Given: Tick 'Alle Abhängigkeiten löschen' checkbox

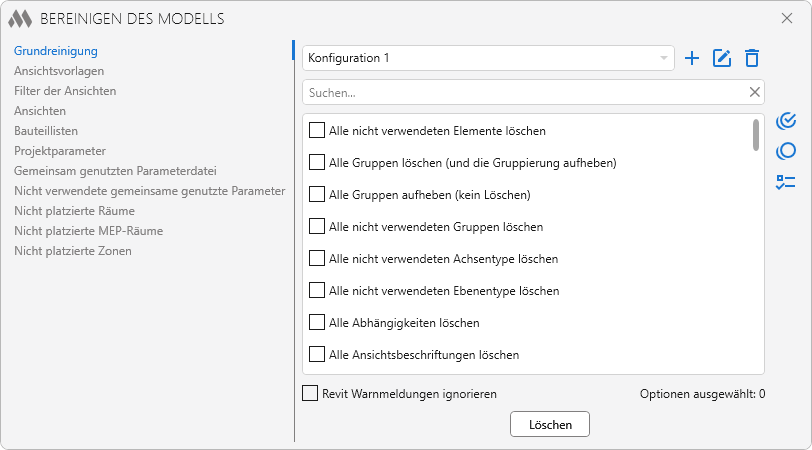Looking at the screenshot, I should pyautogui.click(x=317, y=323).
